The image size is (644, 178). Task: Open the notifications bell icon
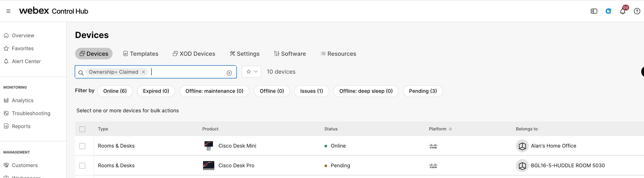tap(622, 11)
